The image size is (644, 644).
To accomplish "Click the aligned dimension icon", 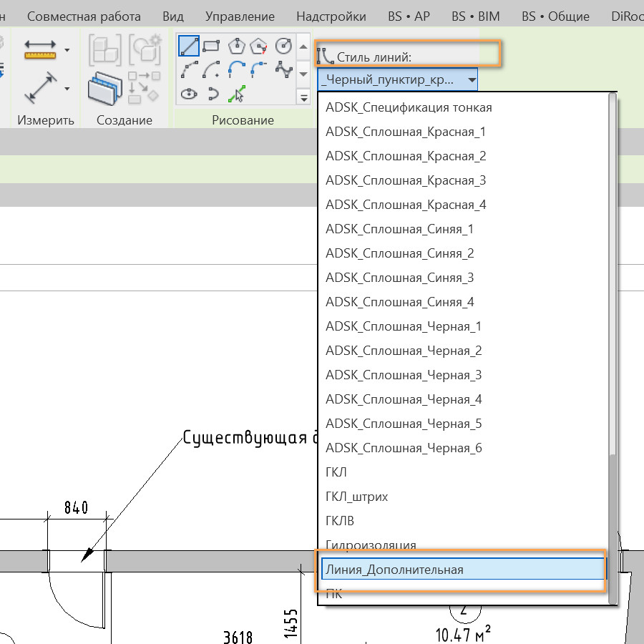I will point(40,88).
